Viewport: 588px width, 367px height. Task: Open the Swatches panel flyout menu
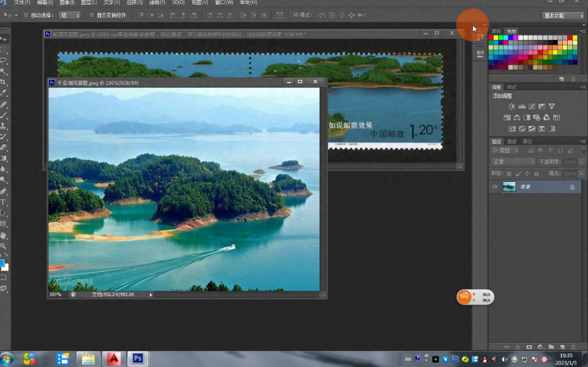[x=583, y=31]
